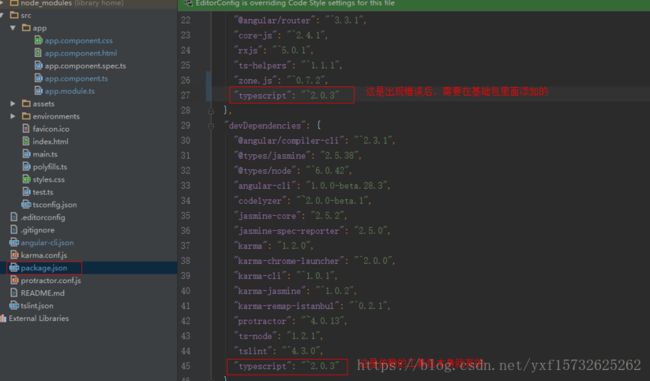Viewport: 650px width, 381px height.
Task: Click line number 27 in gutter
Action: (x=185, y=95)
